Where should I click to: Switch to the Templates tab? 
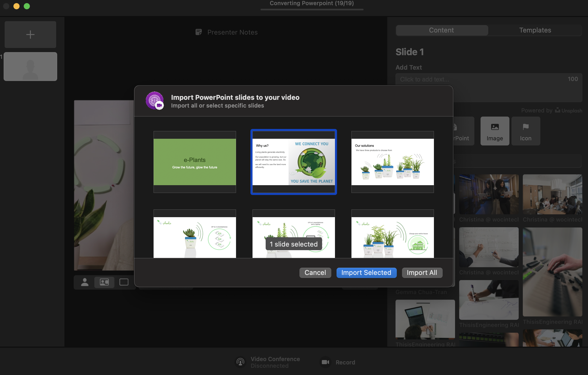(x=535, y=30)
